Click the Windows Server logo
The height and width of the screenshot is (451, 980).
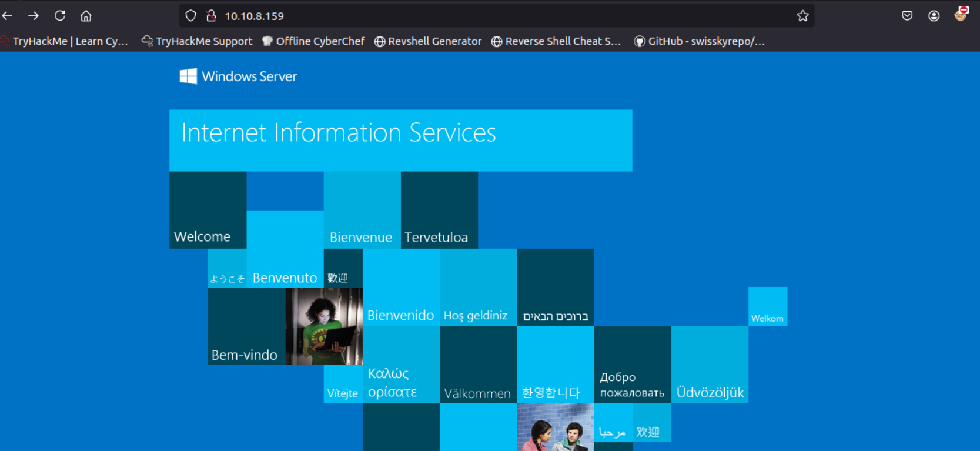[238, 76]
